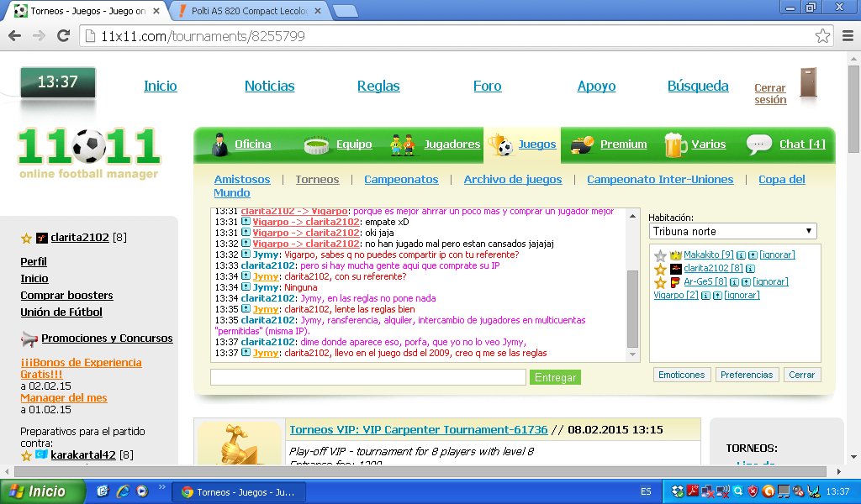Screen dimensions: 861x504
Task: Open the Tribuna norte room dropdown
Action: click(x=732, y=232)
